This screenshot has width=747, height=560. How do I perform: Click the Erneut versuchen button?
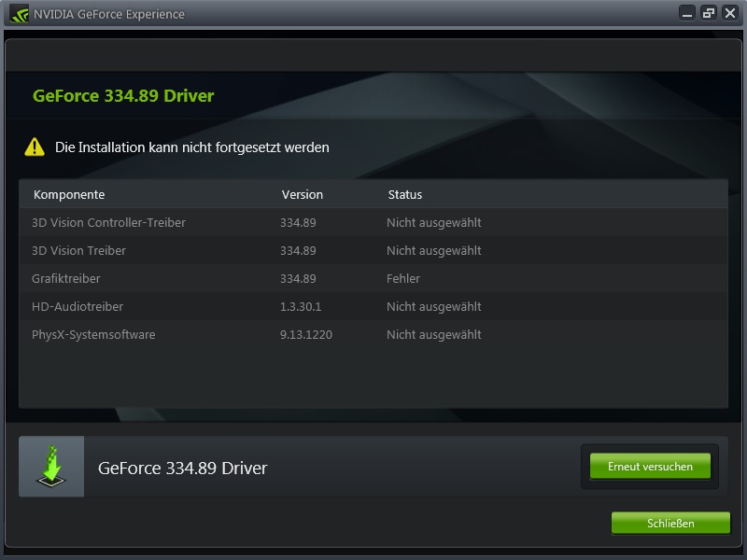pyautogui.click(x=650, y=466)
